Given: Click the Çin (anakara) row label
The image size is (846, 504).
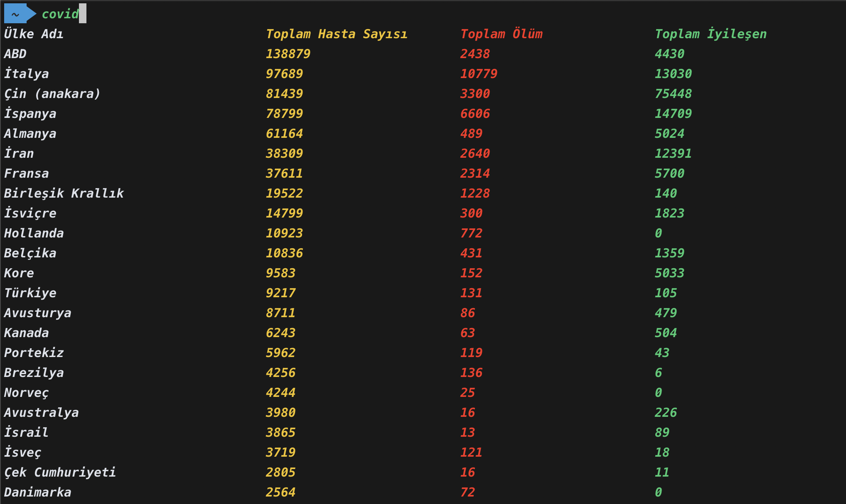Looking at the screenshot, I should pyautogui.click(x=52, y=94).
